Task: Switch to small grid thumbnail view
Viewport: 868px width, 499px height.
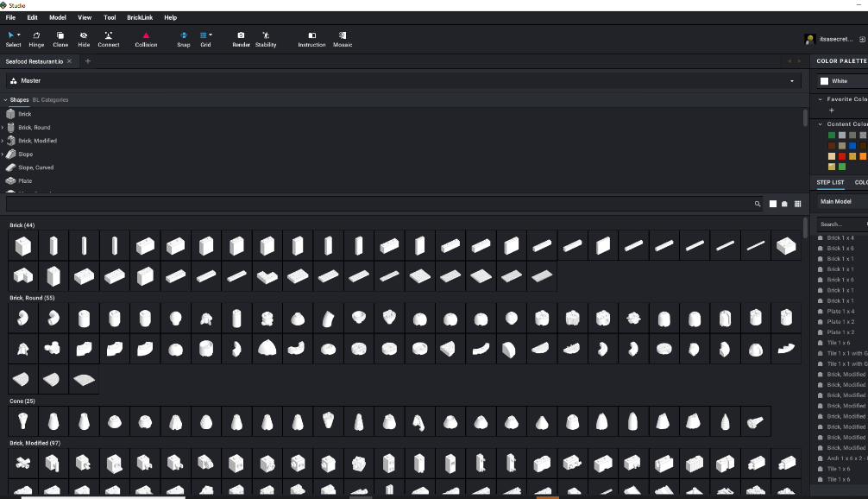Action: click(x=798, y=204)
